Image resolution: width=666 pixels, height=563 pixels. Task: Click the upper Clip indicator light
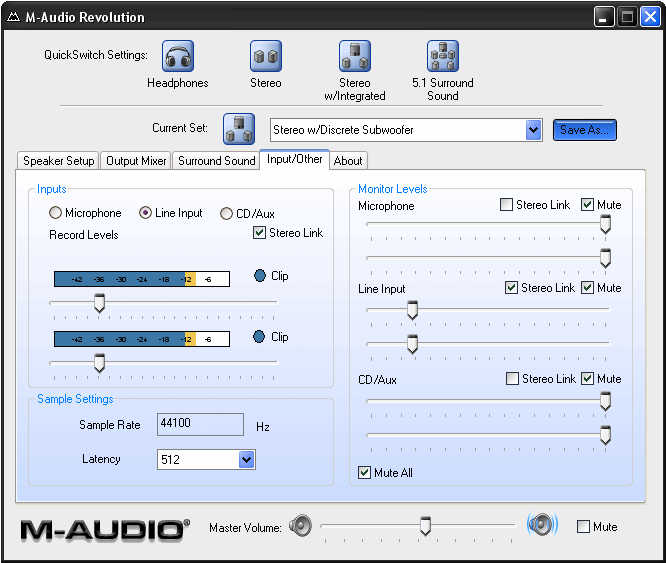tap(260, 276)
